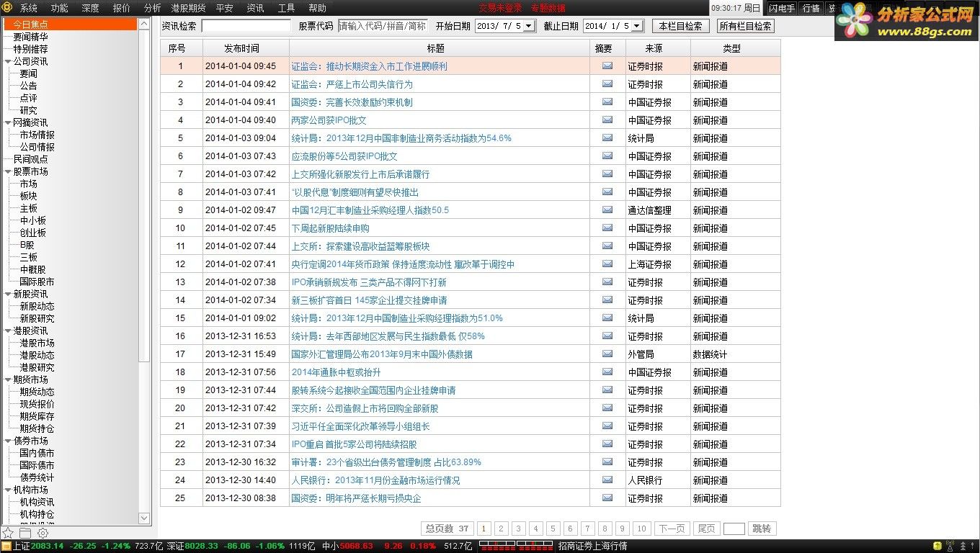
Task: Collapse the 新股资讯 tree node
Action: [8, 294]
